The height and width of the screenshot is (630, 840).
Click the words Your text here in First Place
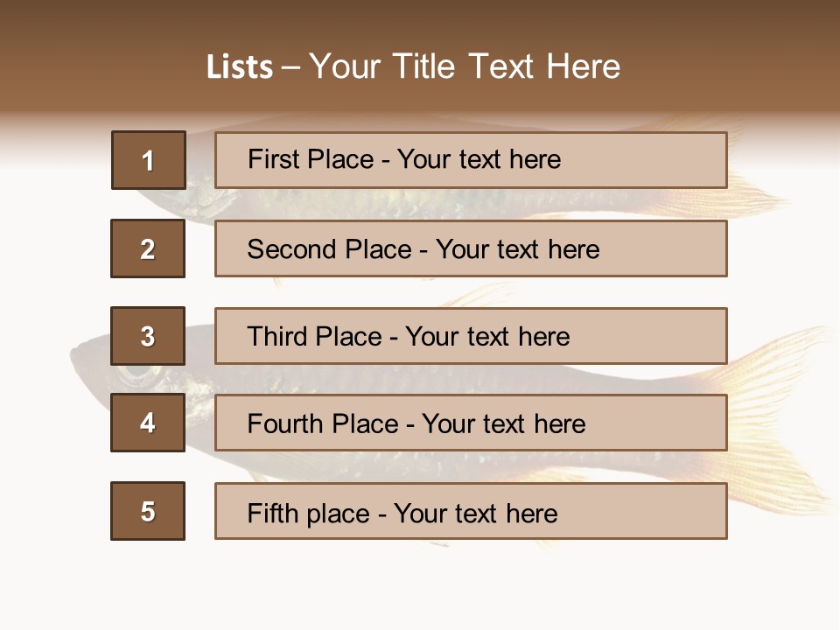click(x=479, y=159)
